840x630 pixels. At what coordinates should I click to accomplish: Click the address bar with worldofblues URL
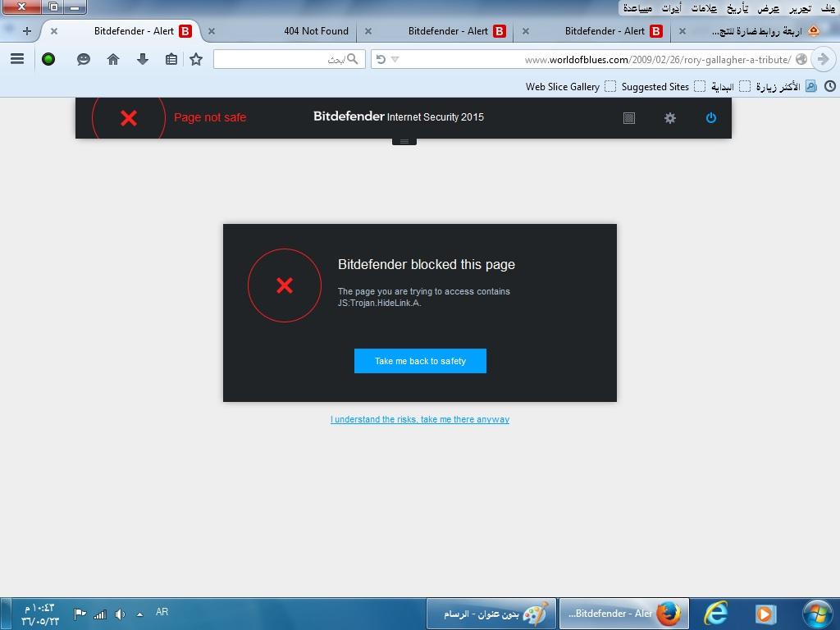coord(592,59)
